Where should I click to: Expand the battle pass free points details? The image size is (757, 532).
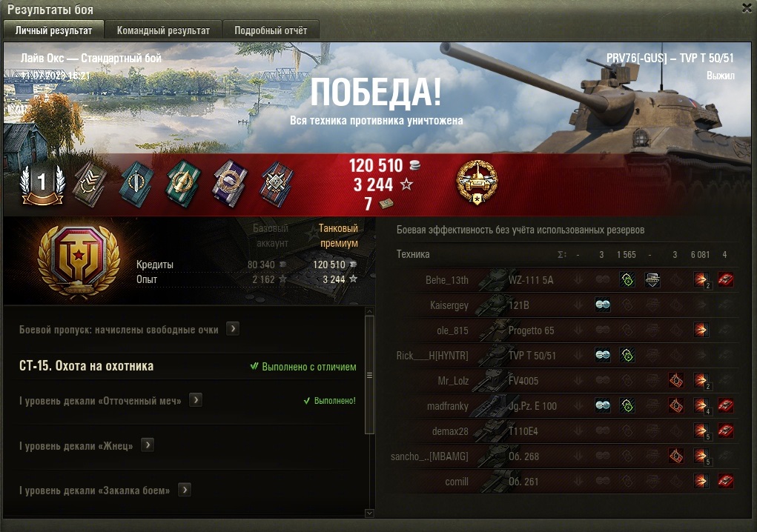(x=233, y=329)
